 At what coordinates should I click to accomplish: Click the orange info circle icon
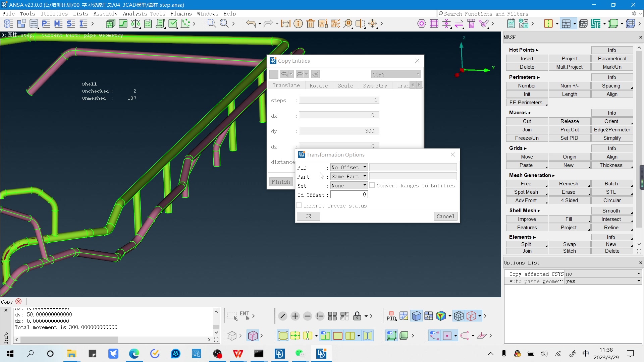pyautogui.click(x=298, y=23)
